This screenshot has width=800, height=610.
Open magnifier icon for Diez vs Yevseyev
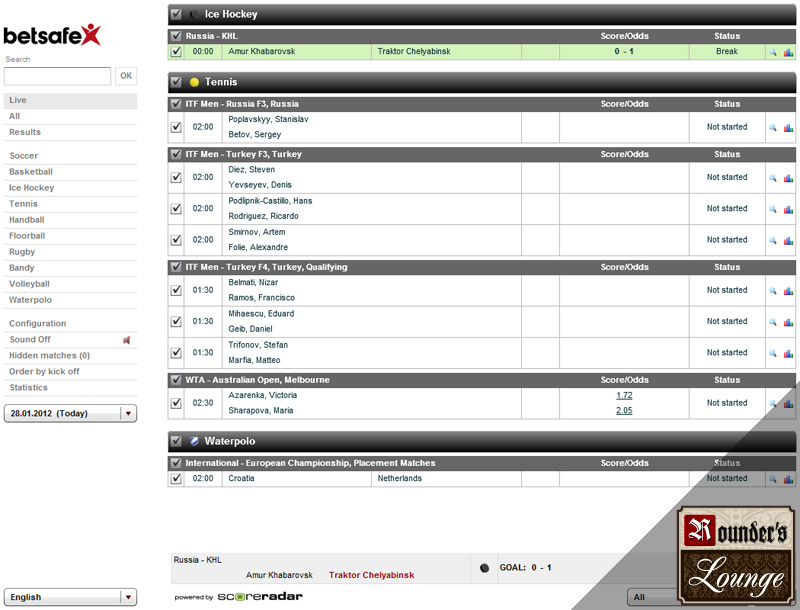pyautogui.click(x=773, y=178)
